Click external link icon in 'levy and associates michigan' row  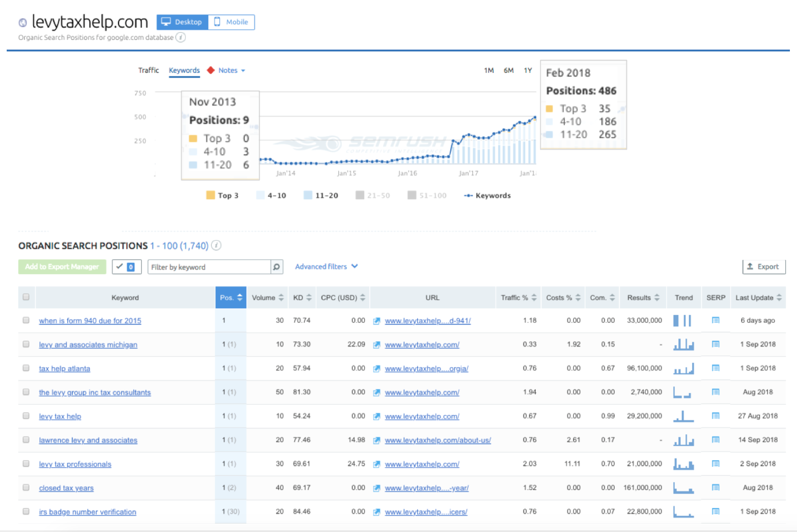coord(377,345)
